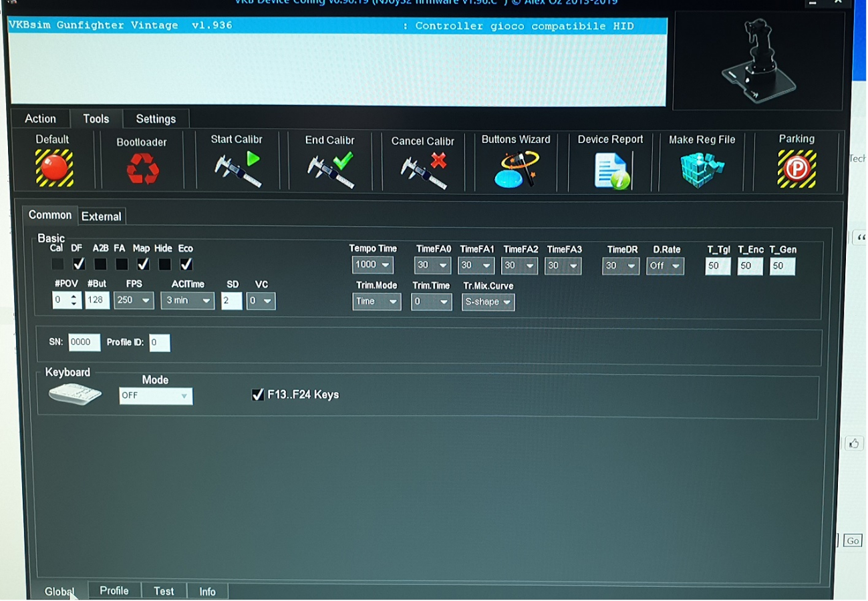This screenshot has height=601, width=868.
Task: Click the Profile ID input field
Action: coord(160,343)
